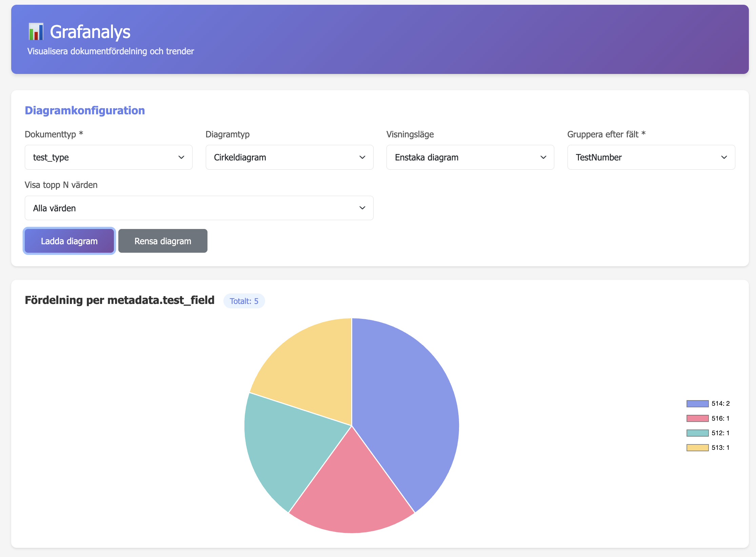Expand the Visningsläge dropdown showing Enstaka diagram
The width and height of the screenshot is (756, 557).
point(470,157)
